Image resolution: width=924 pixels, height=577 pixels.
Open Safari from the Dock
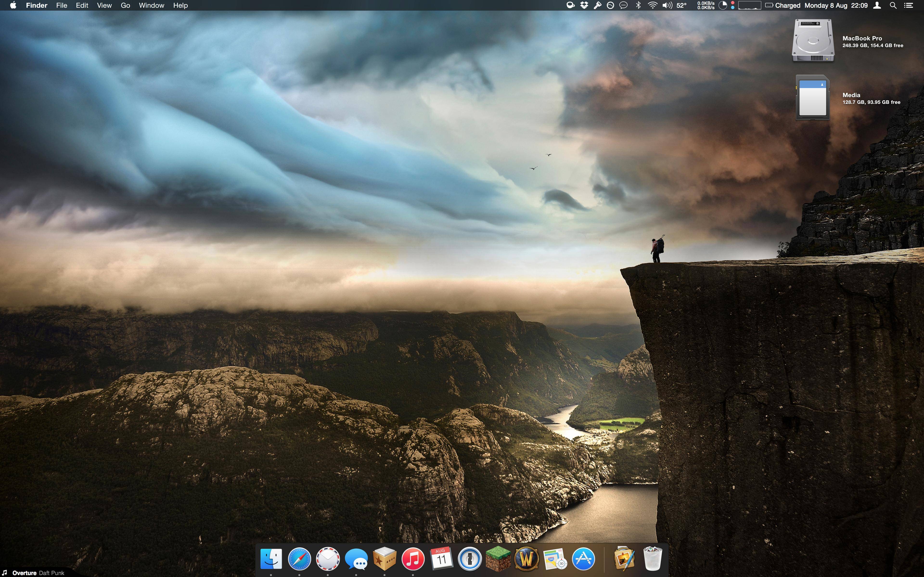pos(299,559)
